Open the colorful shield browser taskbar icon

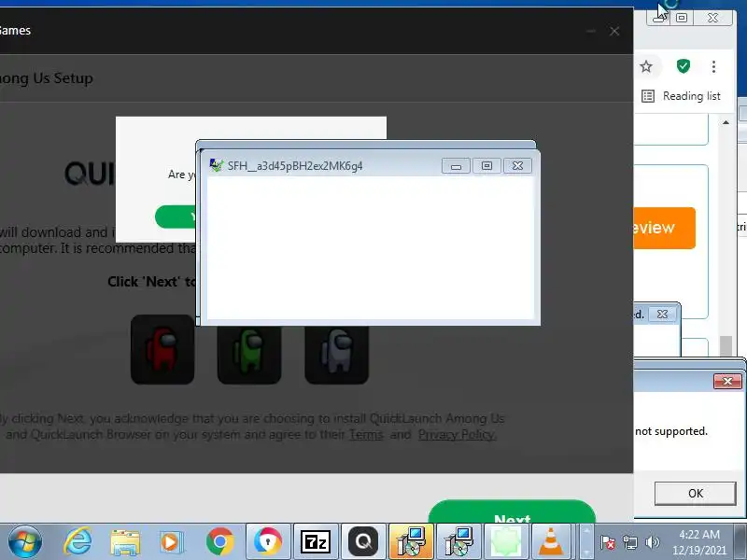[268, 541]
